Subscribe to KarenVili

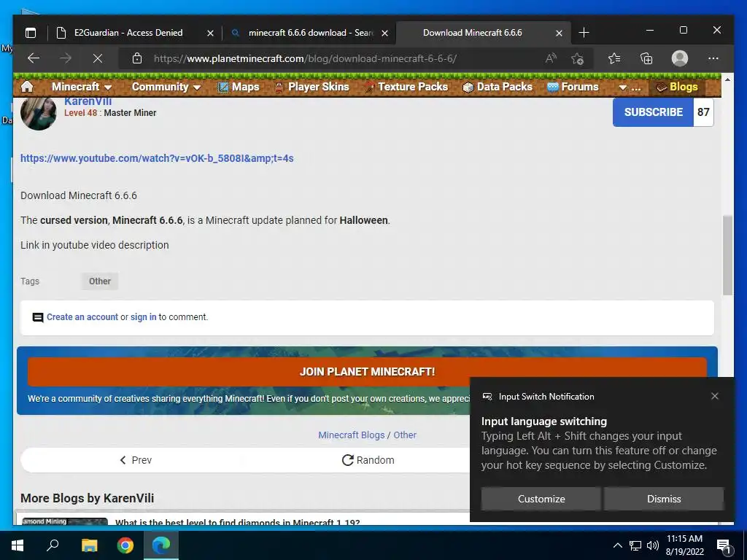pos(653,112)
